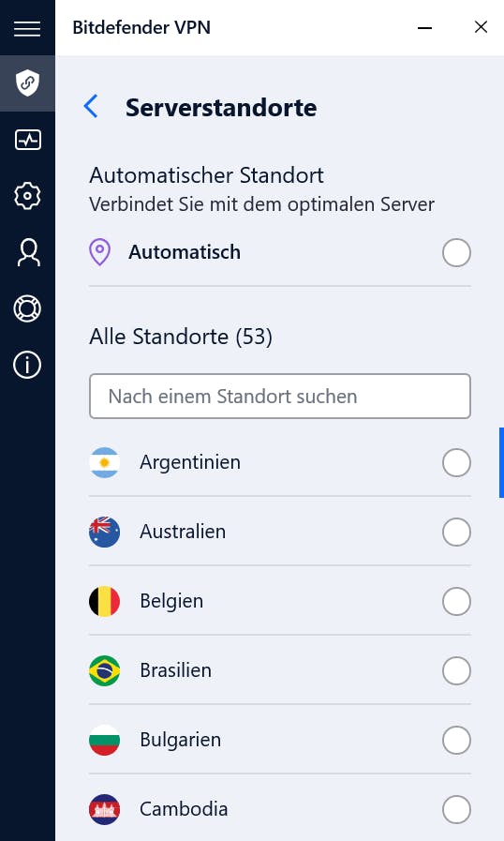
Task: Open the info icon in sidebar
Action: pos(27,366)
